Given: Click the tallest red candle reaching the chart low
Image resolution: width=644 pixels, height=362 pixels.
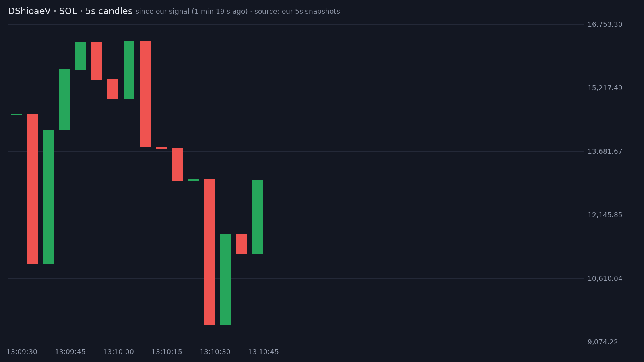Looking at the screenshot, I should pos(210,252).
